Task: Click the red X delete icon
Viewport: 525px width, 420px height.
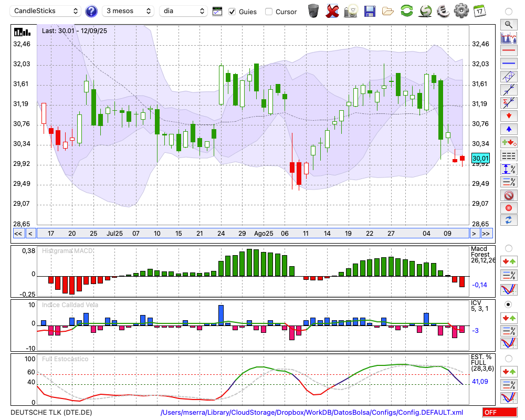Action: [332, 11]
